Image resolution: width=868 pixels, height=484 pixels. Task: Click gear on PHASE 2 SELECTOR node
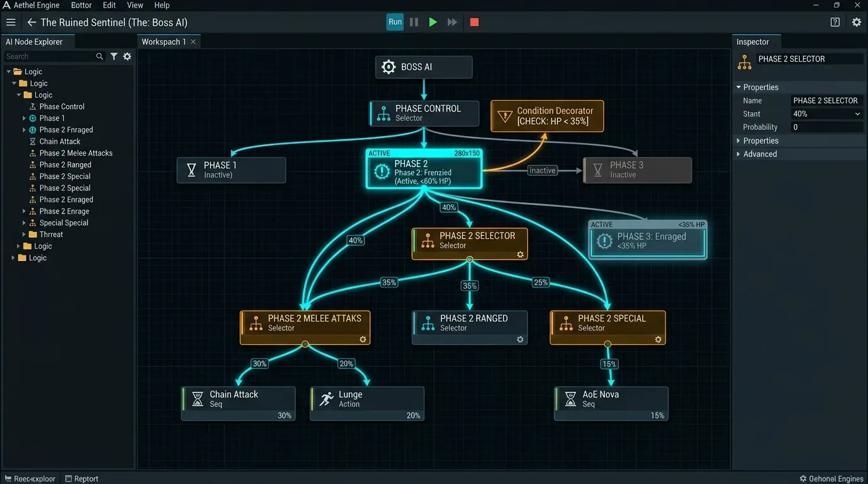(x=520, y=255)
